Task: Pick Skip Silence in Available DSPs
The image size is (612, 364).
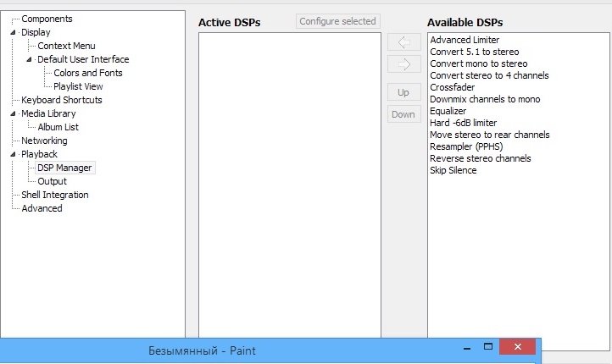Action: [453, 170]
